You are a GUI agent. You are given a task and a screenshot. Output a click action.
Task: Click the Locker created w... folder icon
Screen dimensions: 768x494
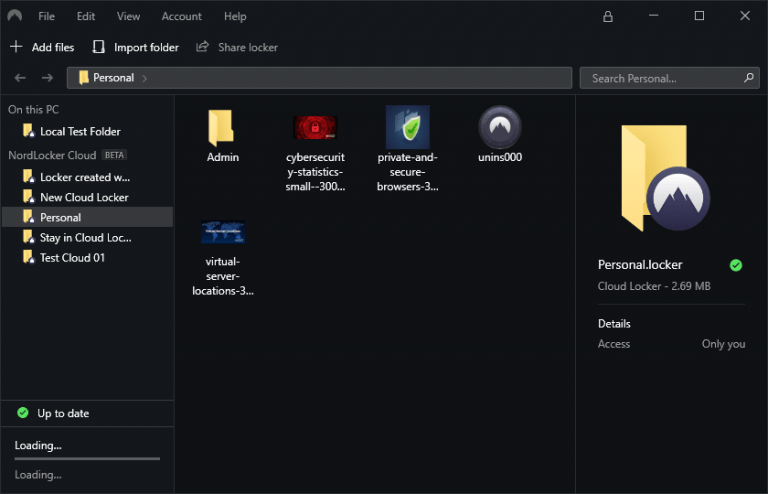point(29,177)
